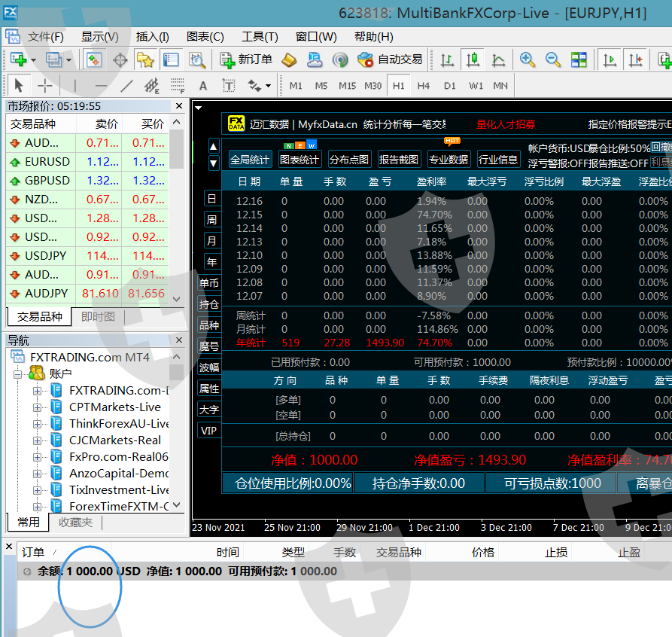Toggle the Market Watch window icon

(x=94, y=59)
